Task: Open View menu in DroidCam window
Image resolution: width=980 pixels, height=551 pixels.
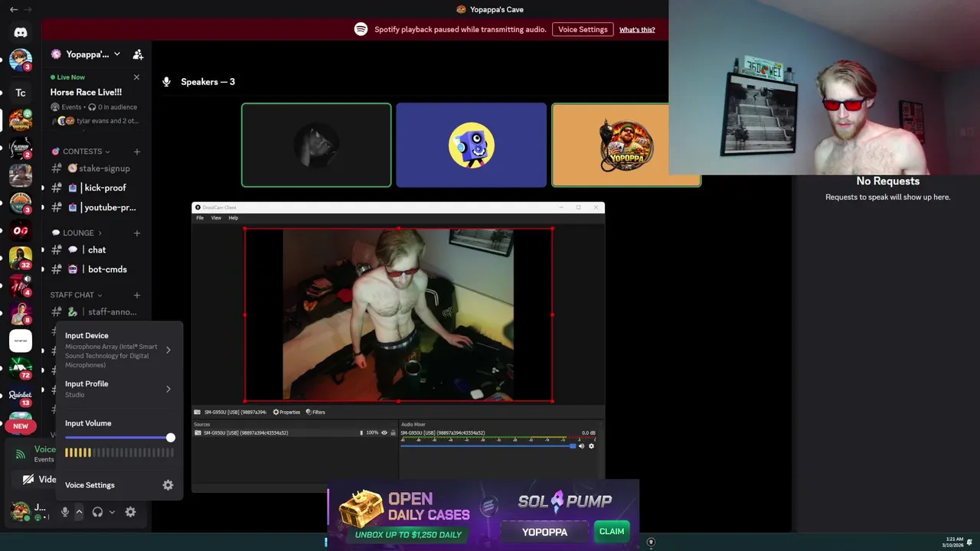Action: click(216, 218)
